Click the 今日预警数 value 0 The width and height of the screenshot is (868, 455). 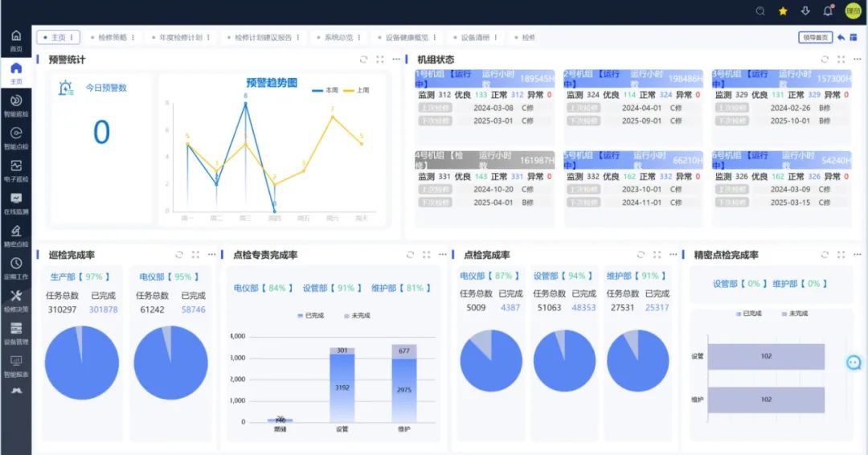[101, 133]
